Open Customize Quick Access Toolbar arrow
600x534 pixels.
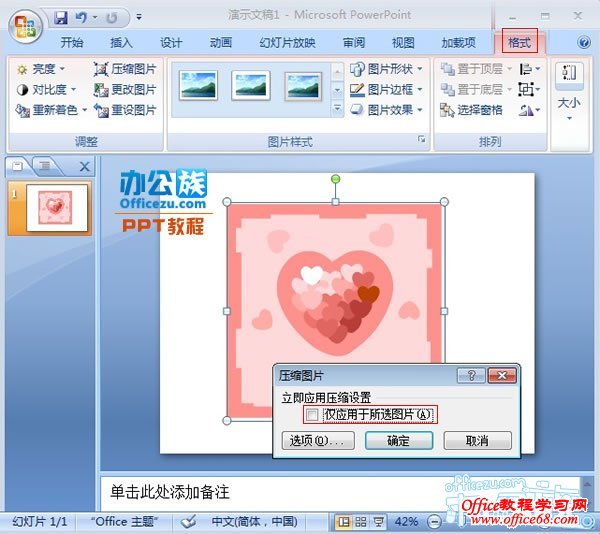click(x=139, y=17)
